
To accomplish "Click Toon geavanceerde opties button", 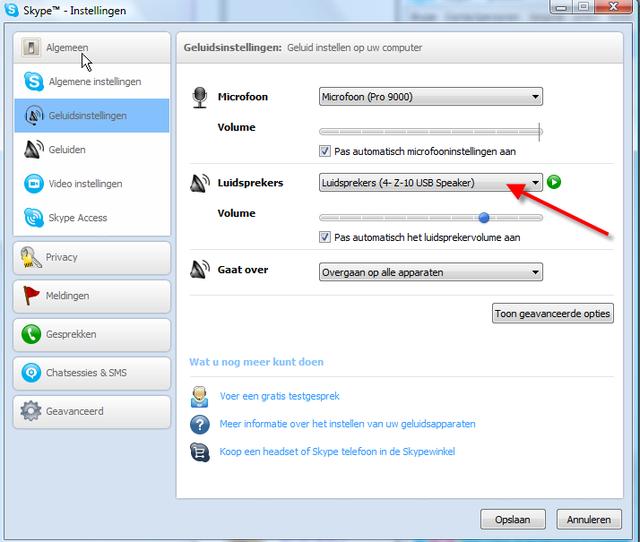I will pos(553,313).
